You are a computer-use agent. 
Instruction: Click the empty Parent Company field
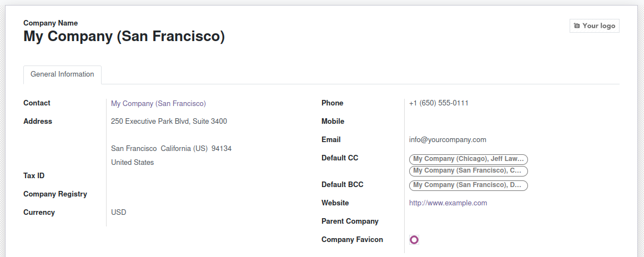tap(512, 221)
